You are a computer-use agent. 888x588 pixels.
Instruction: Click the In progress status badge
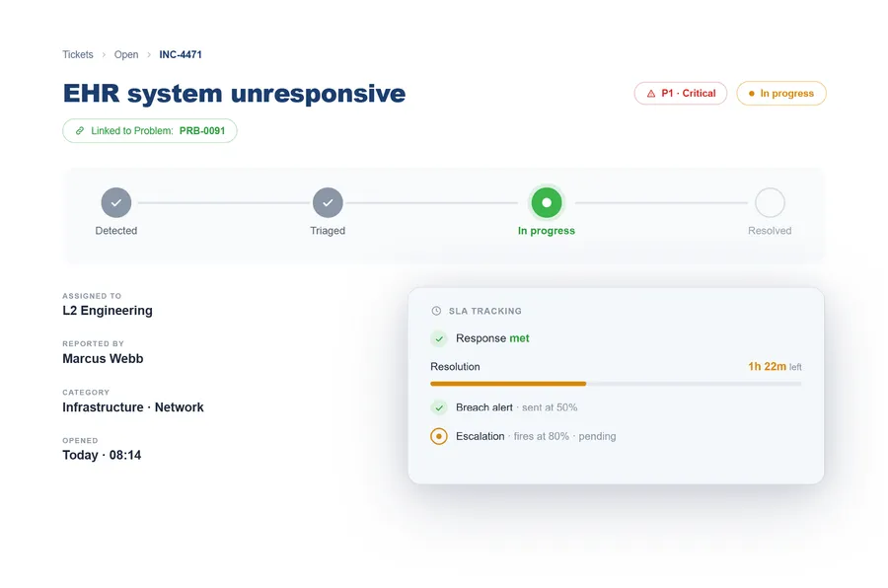tap(781, 94)
